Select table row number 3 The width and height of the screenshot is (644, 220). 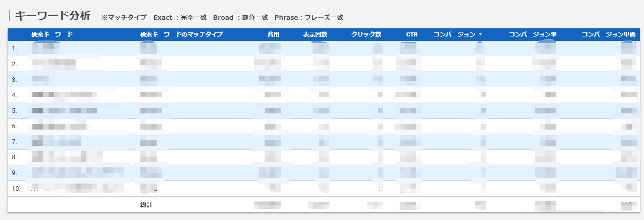pyautogui.click(x=14, y=80)
